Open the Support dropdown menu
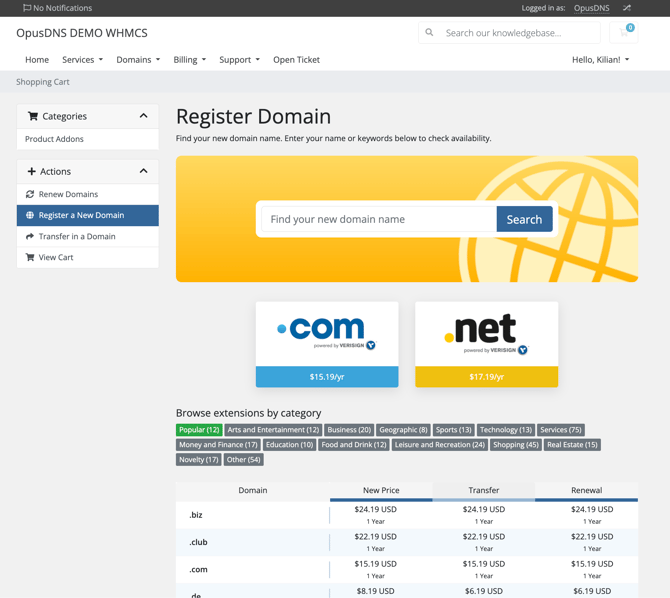This screenshot has width=670, height=598. (x=239, y=60)
